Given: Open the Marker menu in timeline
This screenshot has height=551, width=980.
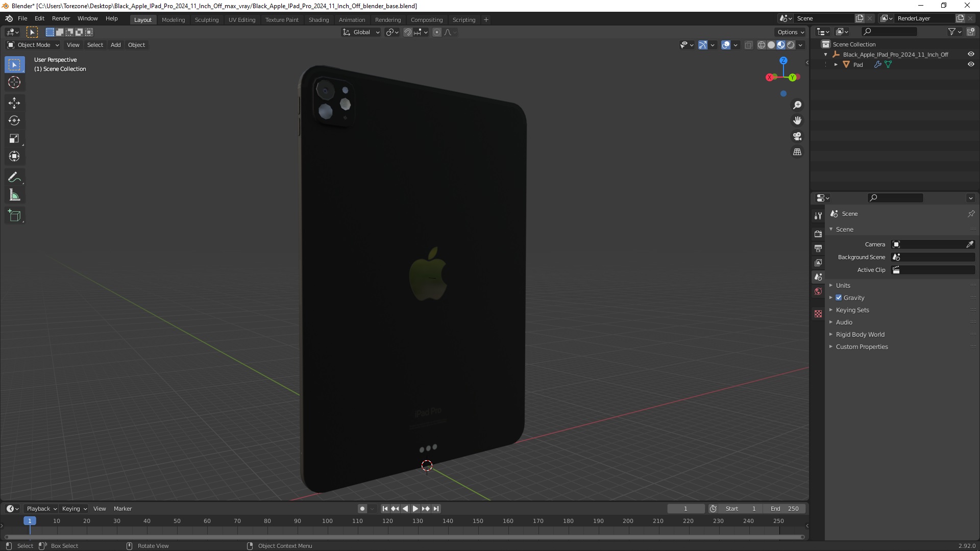Looking at the screenshot, I should (122, 509).
